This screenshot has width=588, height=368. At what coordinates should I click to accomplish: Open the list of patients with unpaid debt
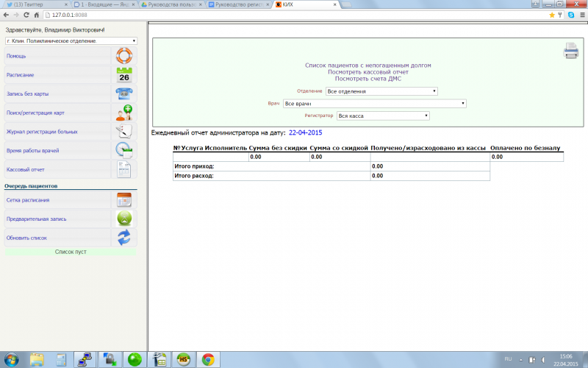coord(367,66)
